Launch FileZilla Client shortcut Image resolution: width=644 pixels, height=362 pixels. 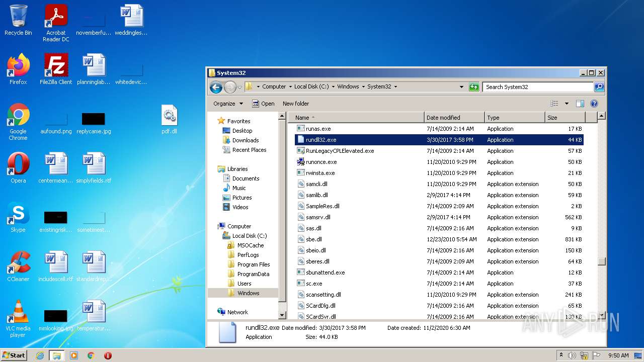[x=56, y=69]
